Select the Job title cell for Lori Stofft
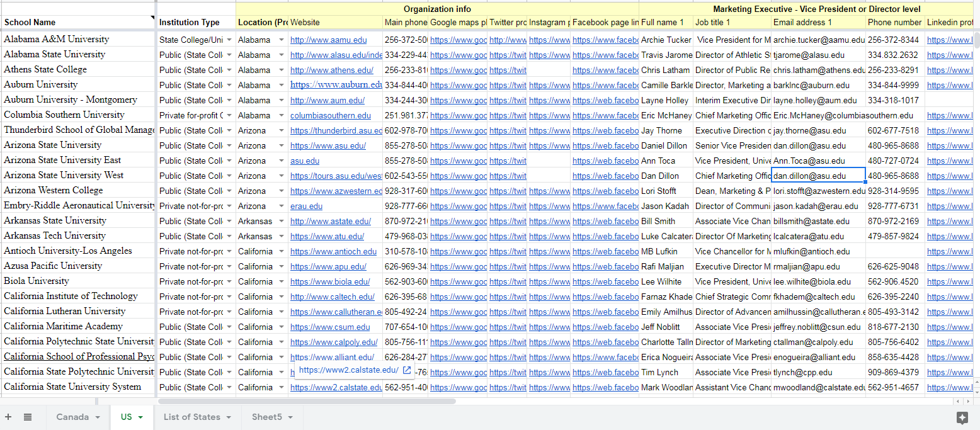The width and height of the screenshot is (980, 430). tap(732, 191)
